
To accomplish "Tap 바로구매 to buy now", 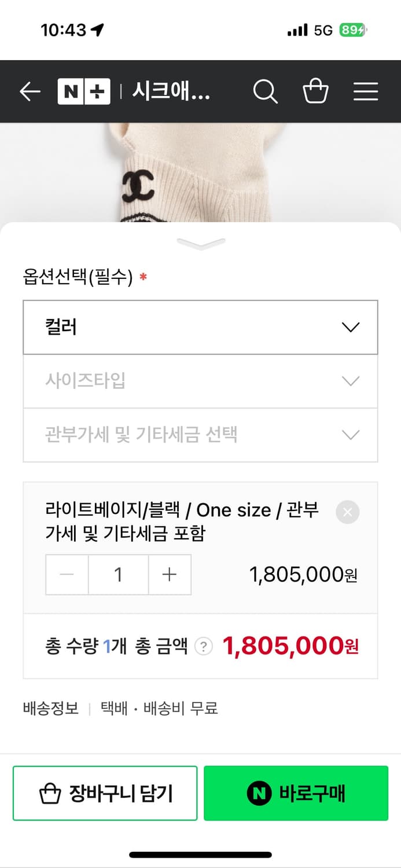I will (x=296, y=794).
